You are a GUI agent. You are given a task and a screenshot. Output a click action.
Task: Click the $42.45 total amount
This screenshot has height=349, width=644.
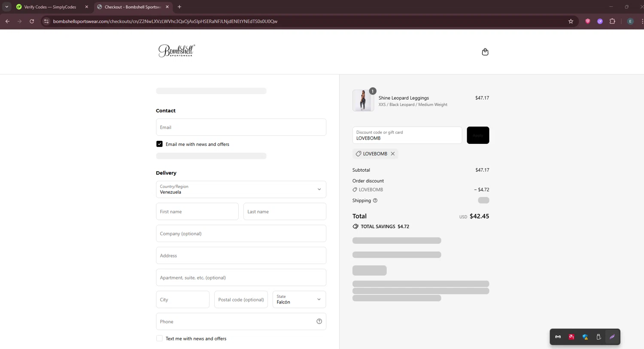[479, 216]
